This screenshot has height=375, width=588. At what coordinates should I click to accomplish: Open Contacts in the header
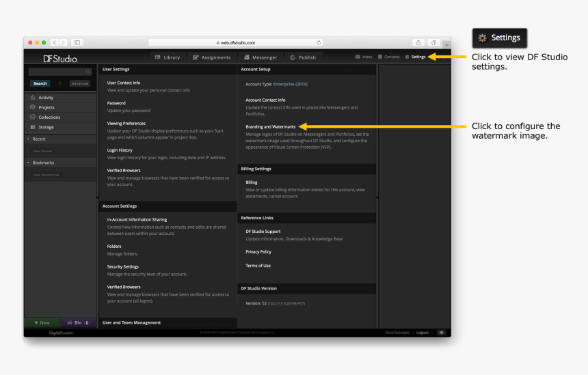pyautogui.click(x=388, y=57)
